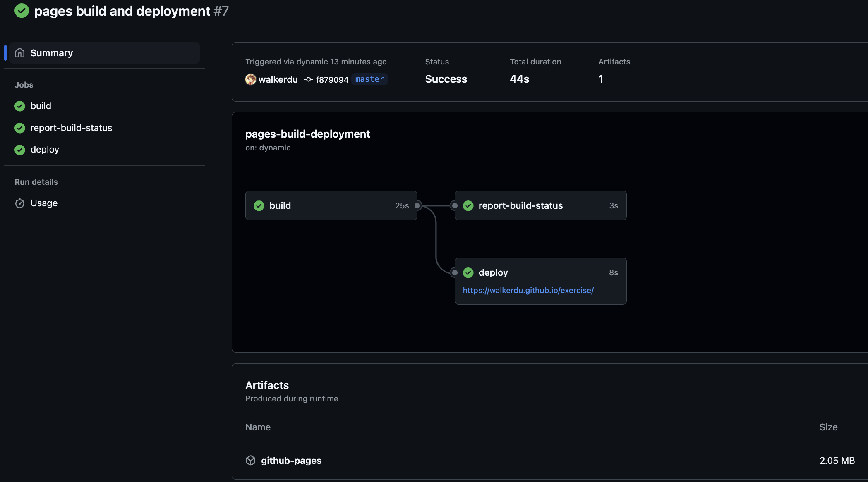Open the walkerdu user profile link

tap(278, 79)
